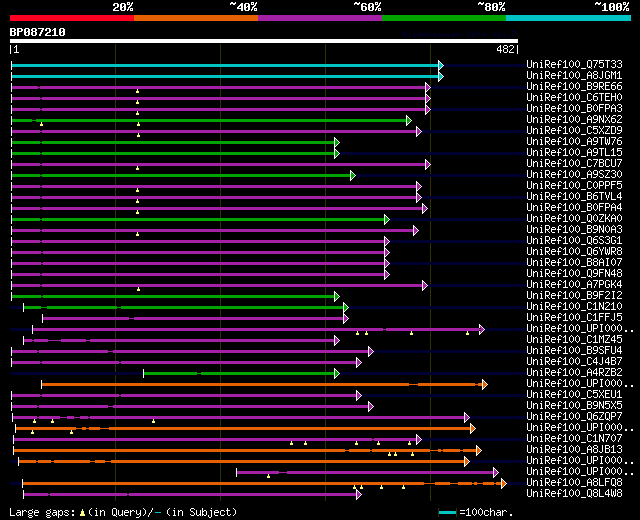Click the green arrowhead of the A9NX62 hit

pos(409,120)
